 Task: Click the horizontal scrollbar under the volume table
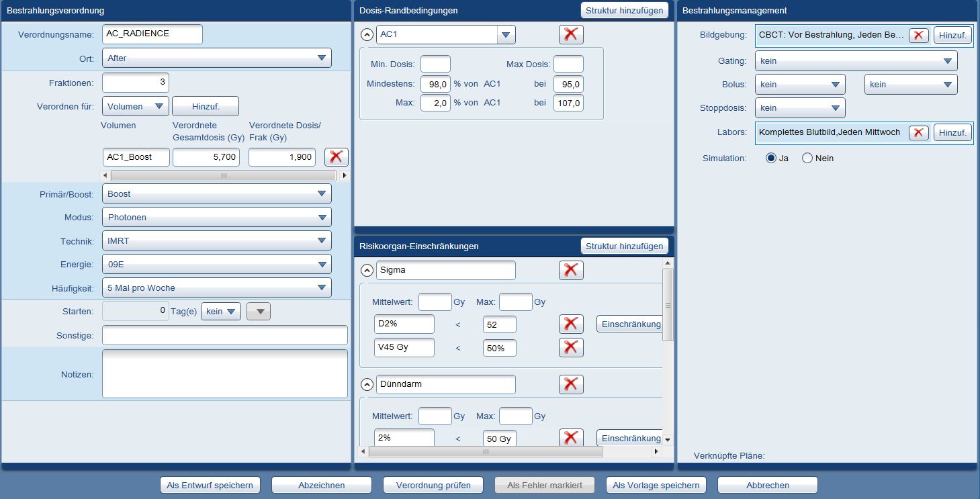click(x=223, y=175)
